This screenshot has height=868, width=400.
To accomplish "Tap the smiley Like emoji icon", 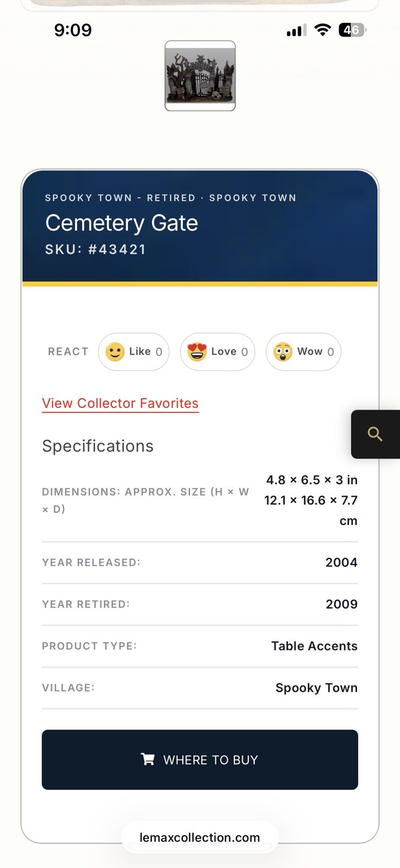I will pyautogui.click(x=115, y=352).
